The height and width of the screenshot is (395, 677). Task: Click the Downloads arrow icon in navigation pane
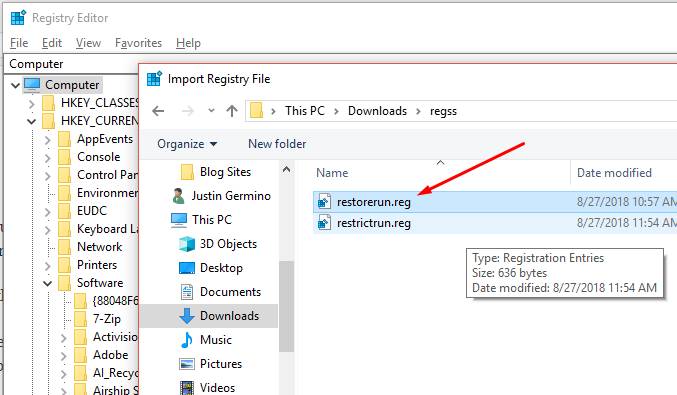pos(187,316)
